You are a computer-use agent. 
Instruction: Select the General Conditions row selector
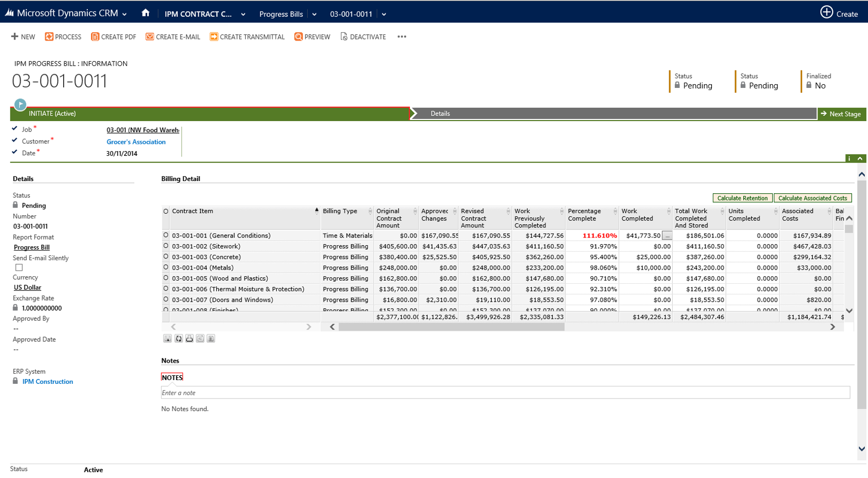point(166,235)
